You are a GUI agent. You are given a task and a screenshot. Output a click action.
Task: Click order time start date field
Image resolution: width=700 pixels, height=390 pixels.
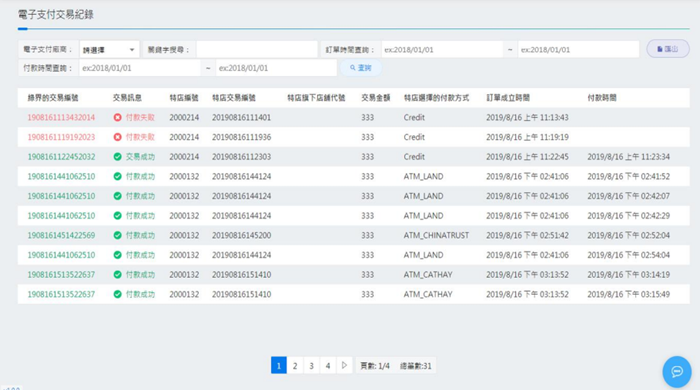tap(442, 50)
